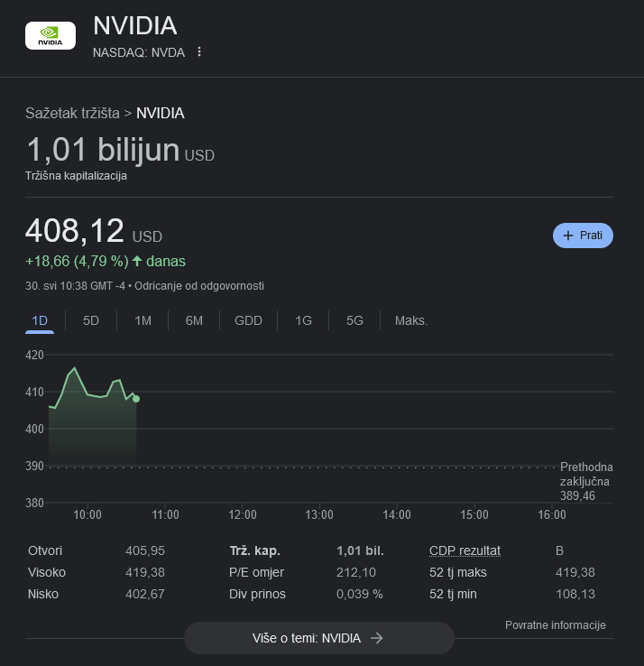Click the Prethodna zaključna 389,46 label
Image resolution: width=644 pixels, height=666 pixels.
tap(586, 482)
